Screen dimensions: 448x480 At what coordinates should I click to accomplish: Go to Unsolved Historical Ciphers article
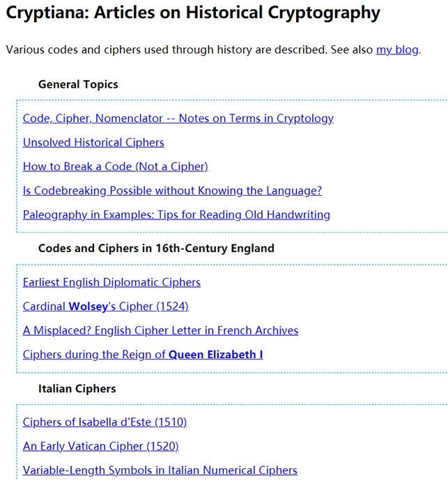[93, 143]
